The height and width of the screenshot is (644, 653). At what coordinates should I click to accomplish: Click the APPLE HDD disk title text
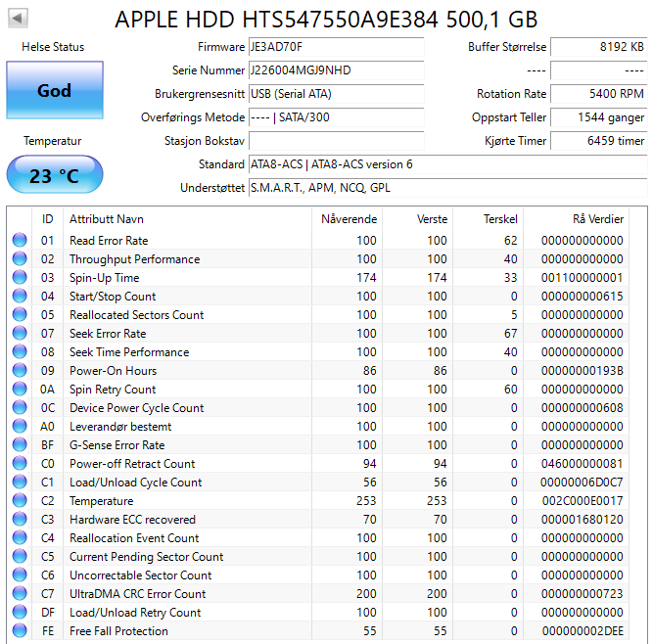[x=326, y=20]
